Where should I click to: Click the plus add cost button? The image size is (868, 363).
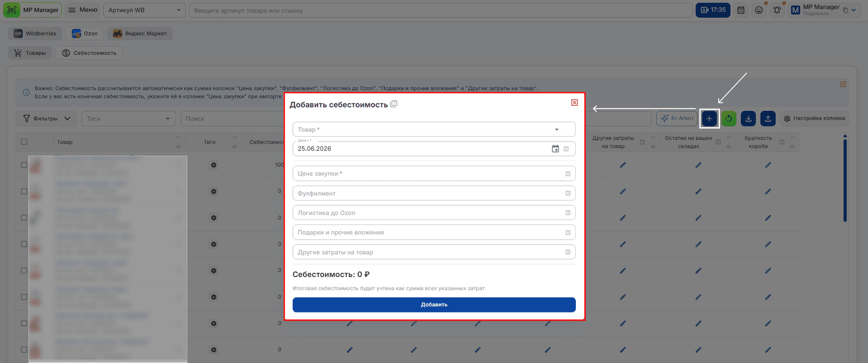tap(709, 118)
